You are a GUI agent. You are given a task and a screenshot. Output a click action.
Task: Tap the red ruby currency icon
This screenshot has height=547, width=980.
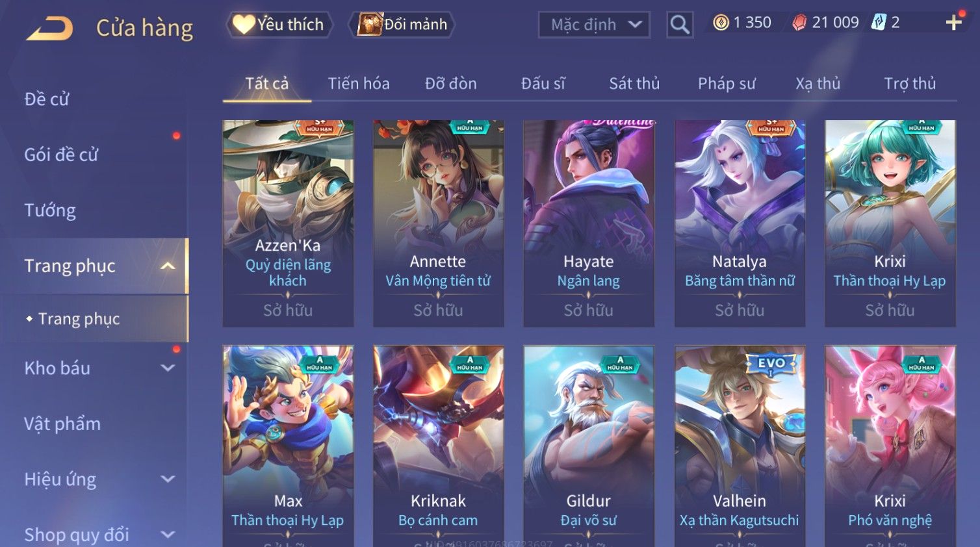tap(799, 23)
